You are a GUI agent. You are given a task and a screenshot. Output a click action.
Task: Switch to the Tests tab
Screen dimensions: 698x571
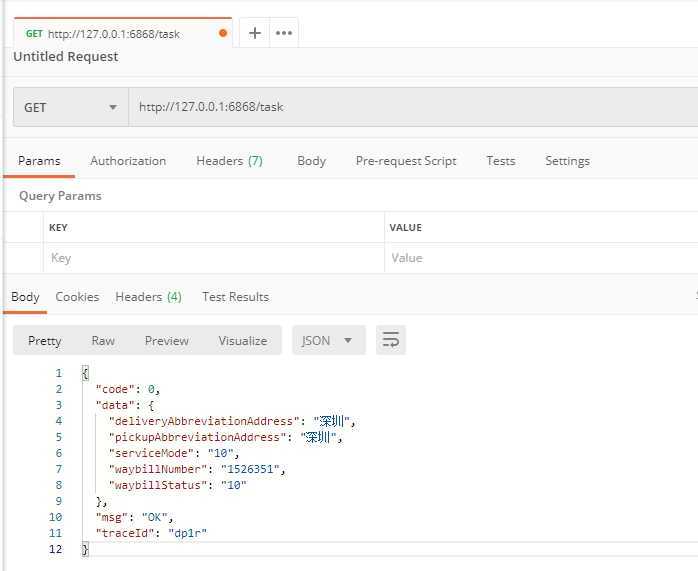tap(501, 161)
